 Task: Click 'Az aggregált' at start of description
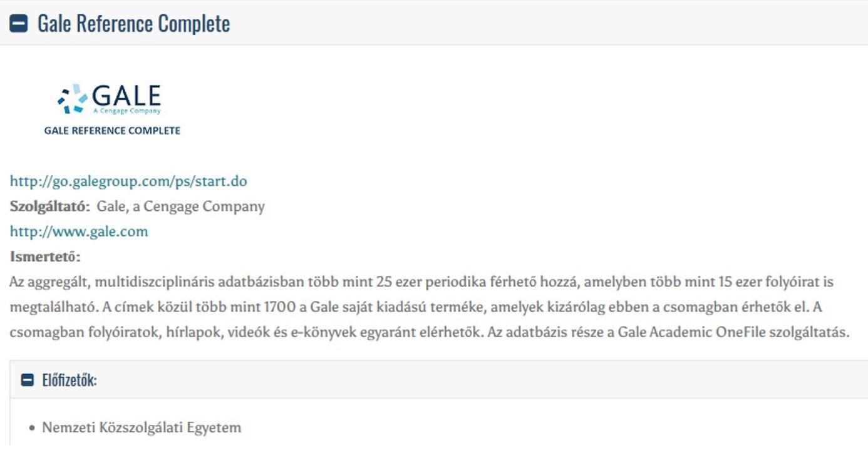[50, 282]
